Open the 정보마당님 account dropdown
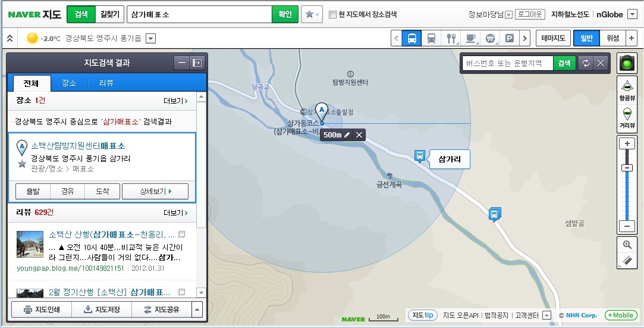Screen dimensions: 644x328 (x=509, y=15)
